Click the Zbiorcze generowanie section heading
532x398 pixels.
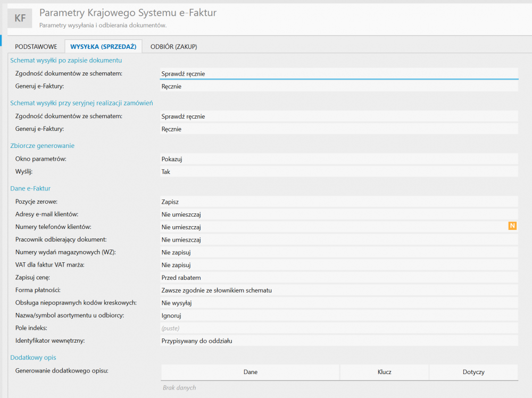tap(42, 146)
